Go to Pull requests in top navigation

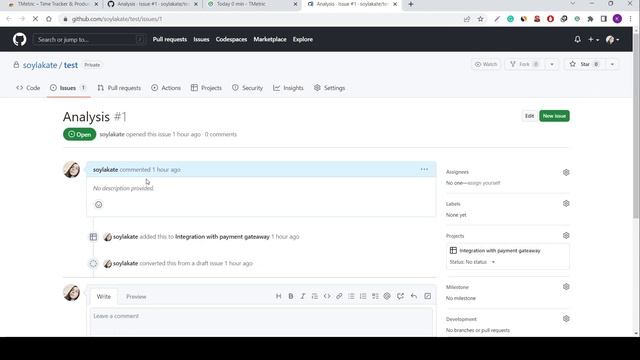(170, 39)
